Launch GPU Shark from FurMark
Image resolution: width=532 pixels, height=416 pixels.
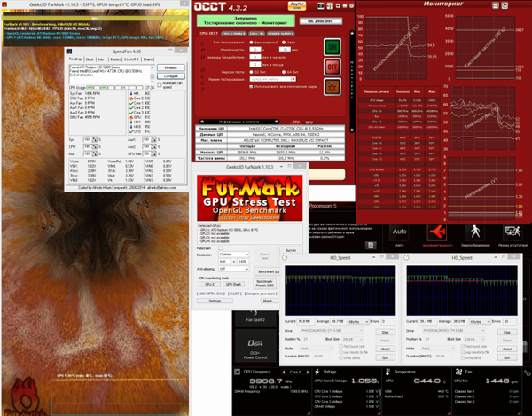(233, 285)
